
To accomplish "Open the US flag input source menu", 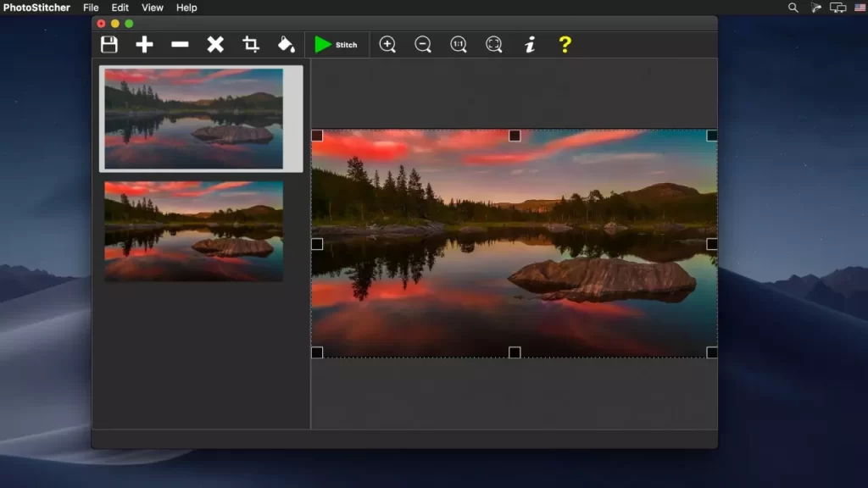I will (860, 8).
